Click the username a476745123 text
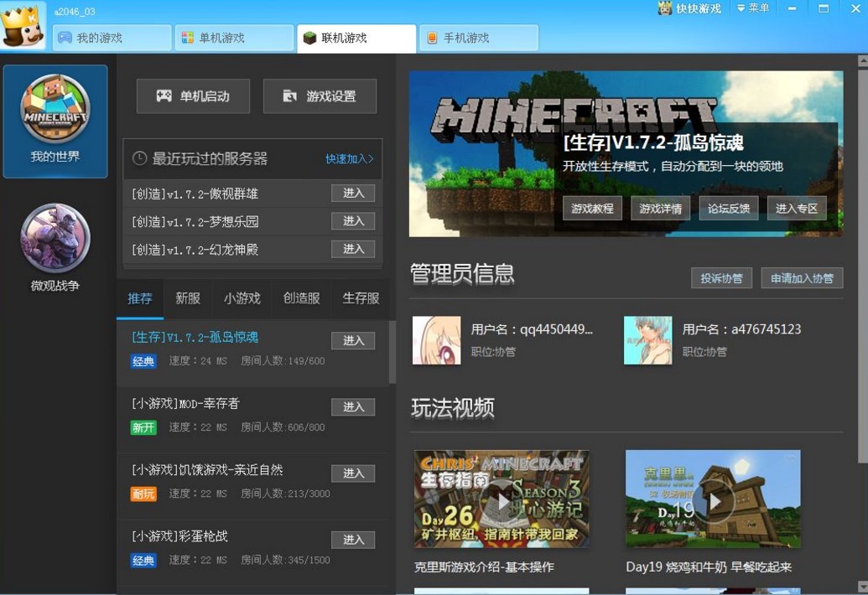The width and height of the screenshot is (868, 595). [x=767, y=329]
